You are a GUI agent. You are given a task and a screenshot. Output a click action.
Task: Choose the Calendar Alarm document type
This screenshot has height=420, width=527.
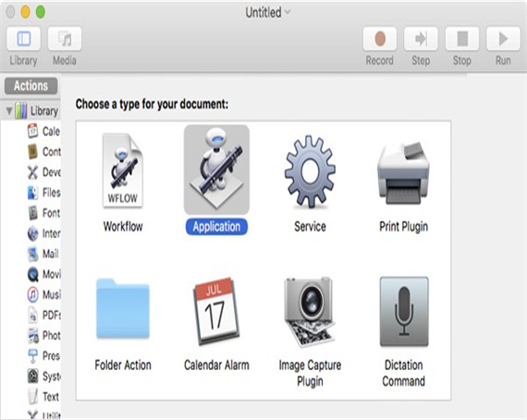(216, 311)
